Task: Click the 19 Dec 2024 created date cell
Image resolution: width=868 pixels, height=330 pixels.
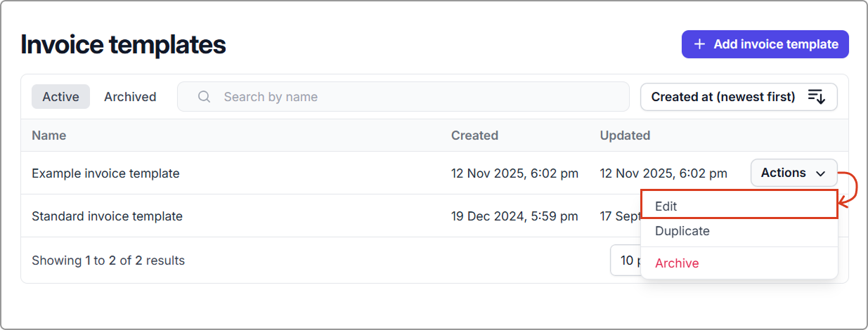Action: pos(514,216)
